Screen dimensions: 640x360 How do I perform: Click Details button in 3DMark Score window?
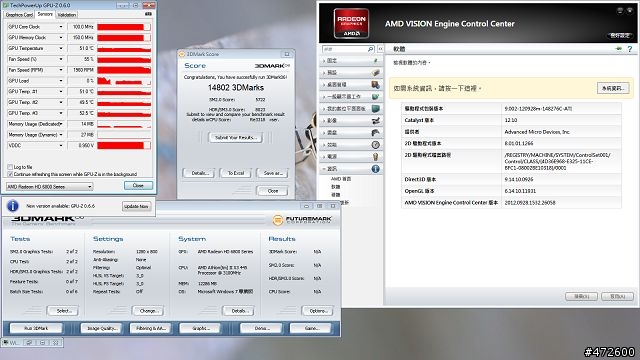[x=200, y=173]
